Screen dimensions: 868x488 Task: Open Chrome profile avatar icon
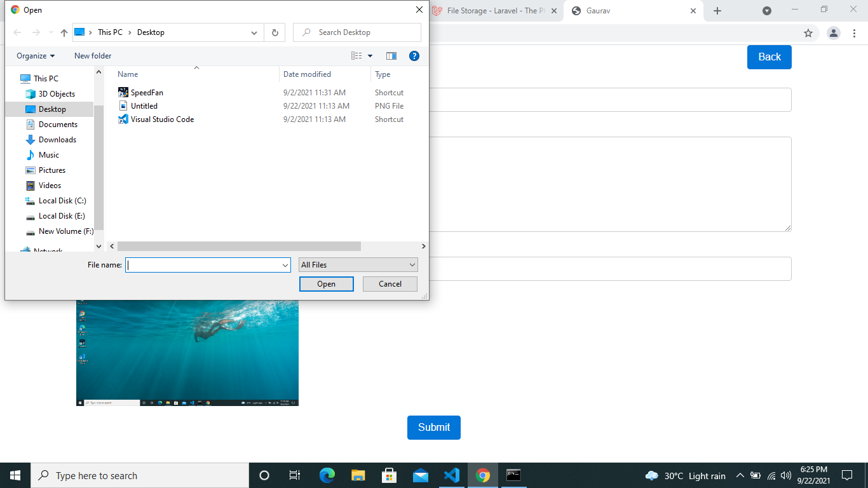[x=834, y=33]
